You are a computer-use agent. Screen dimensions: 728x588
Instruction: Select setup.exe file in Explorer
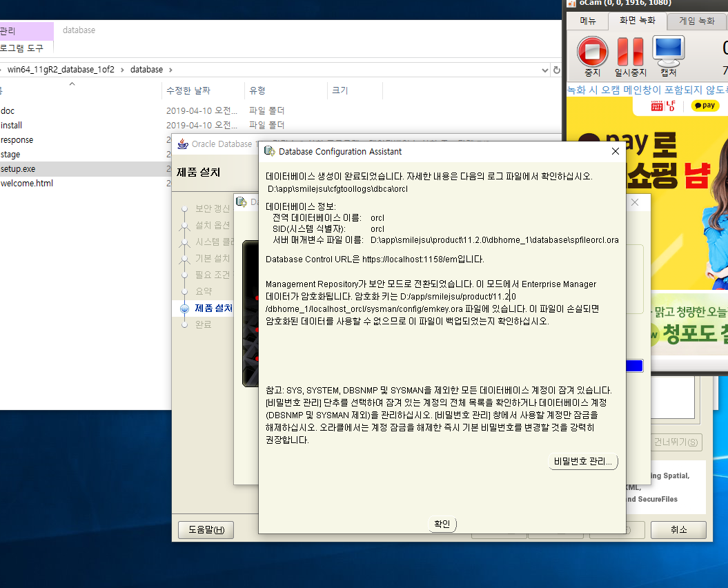(18, 169)
